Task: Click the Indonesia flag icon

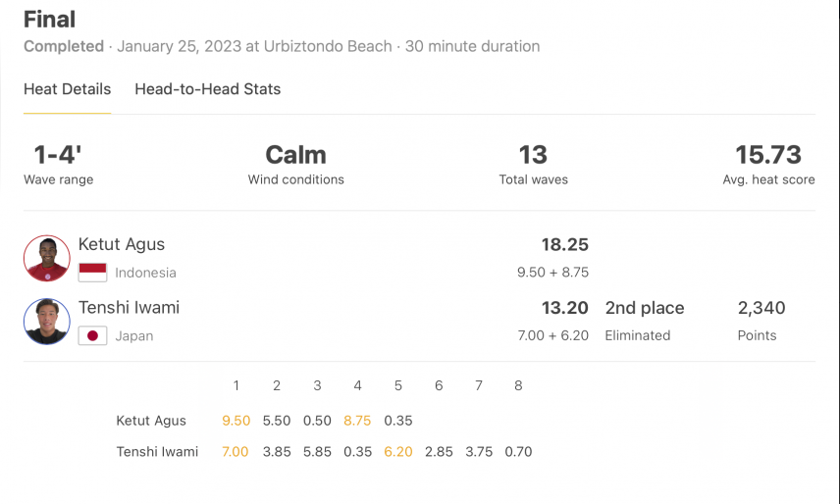Action: [92, 273]
